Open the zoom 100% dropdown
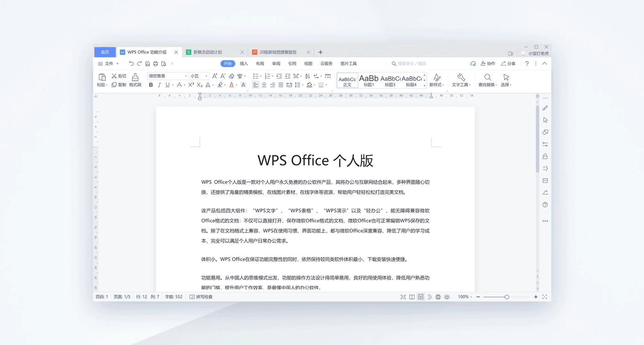Image resolution: width=644 pixels, height=345 pixels. point(465,297)
